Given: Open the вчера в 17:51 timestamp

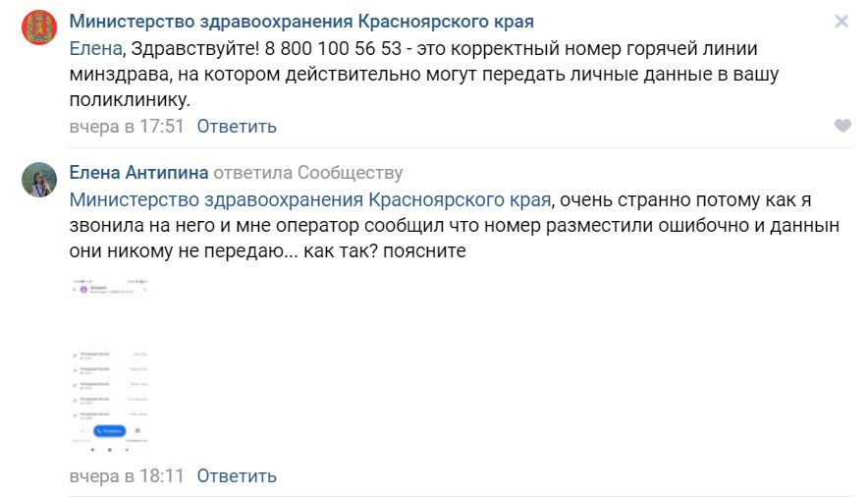Looking at the screenshot, I should tap(127, 126).
